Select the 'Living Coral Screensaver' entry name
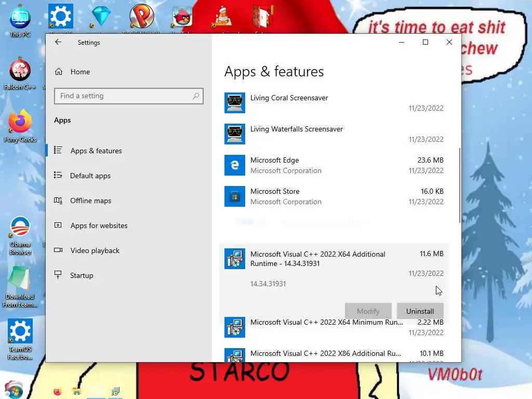Viewport: 532px width, 399px height. tap(289, 98)
